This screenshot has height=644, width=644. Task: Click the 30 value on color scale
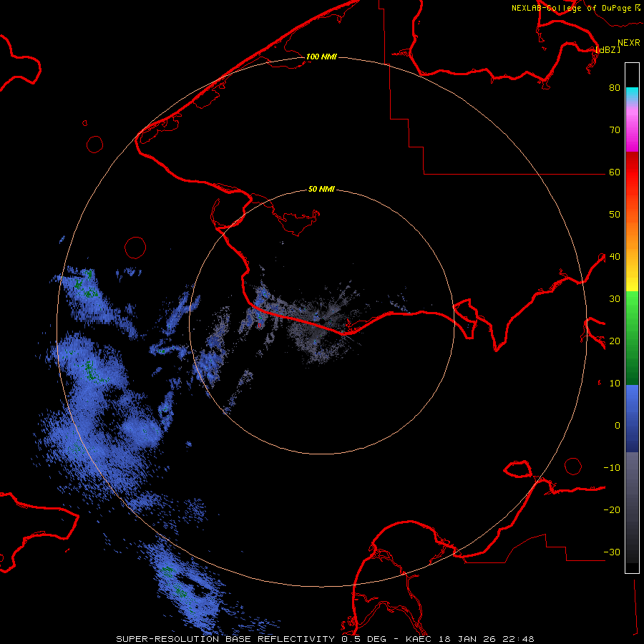coord(615,299)
